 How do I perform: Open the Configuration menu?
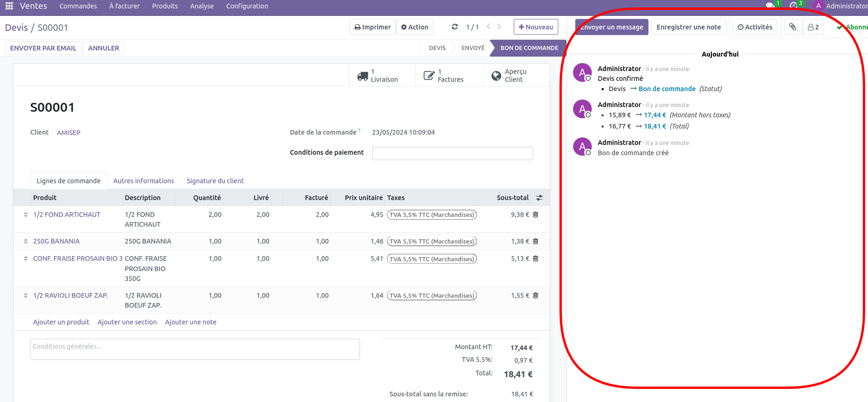(x=247, y=6)
